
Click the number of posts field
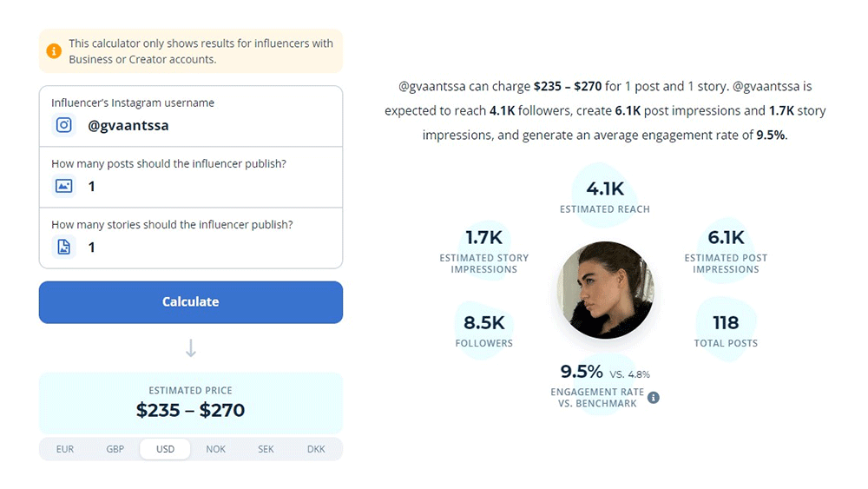pyautogui.click(x=208, y=186)
